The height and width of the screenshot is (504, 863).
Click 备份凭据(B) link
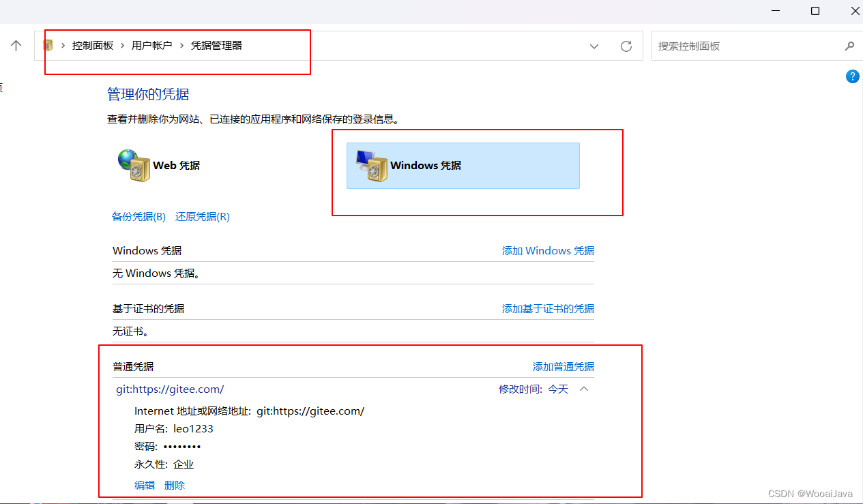pyautogui.click(x=138, y=217)
